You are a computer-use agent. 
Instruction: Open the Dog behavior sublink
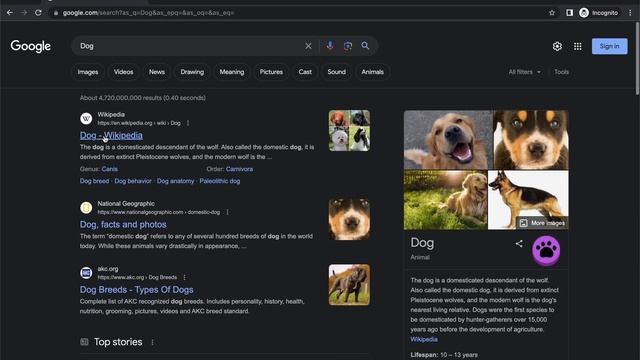click(133, 181)
